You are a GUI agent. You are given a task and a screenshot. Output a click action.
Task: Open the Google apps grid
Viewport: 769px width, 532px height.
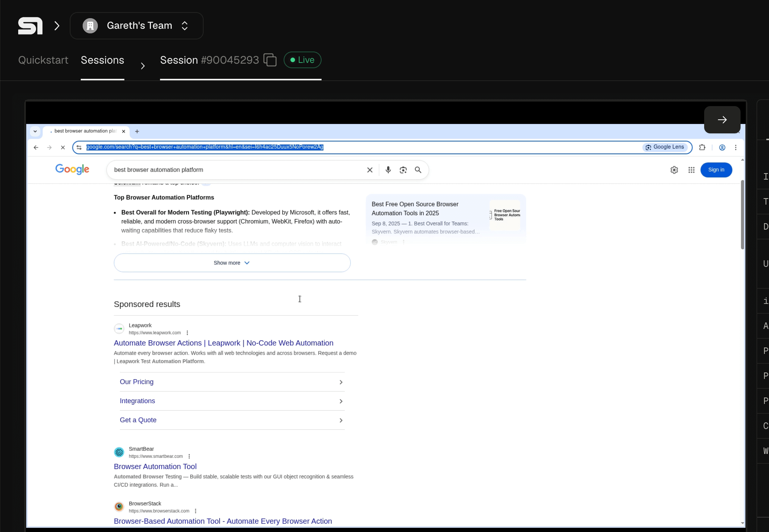(691, 170)
